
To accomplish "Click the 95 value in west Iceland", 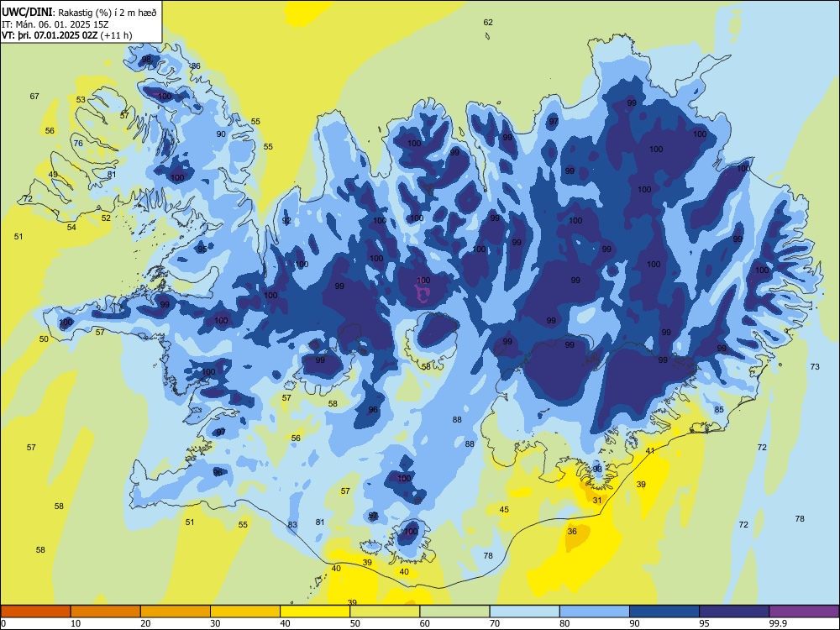I will click(x=202, y=249).
